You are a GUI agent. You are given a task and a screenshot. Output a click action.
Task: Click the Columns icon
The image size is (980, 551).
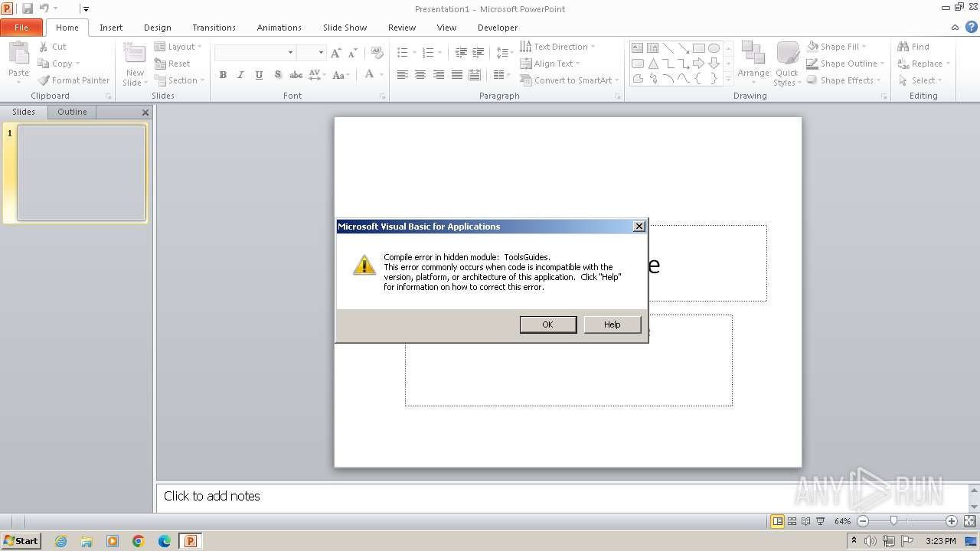pos(498,75)
